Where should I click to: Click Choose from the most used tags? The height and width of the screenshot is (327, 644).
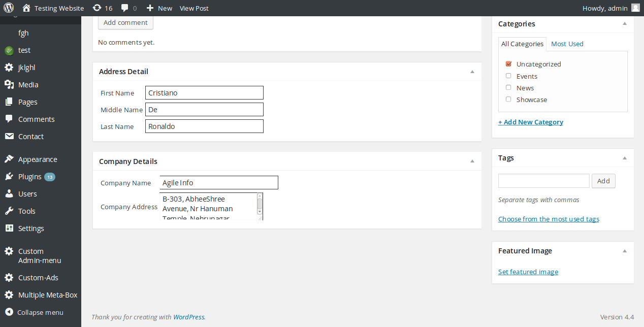[549, 219]
